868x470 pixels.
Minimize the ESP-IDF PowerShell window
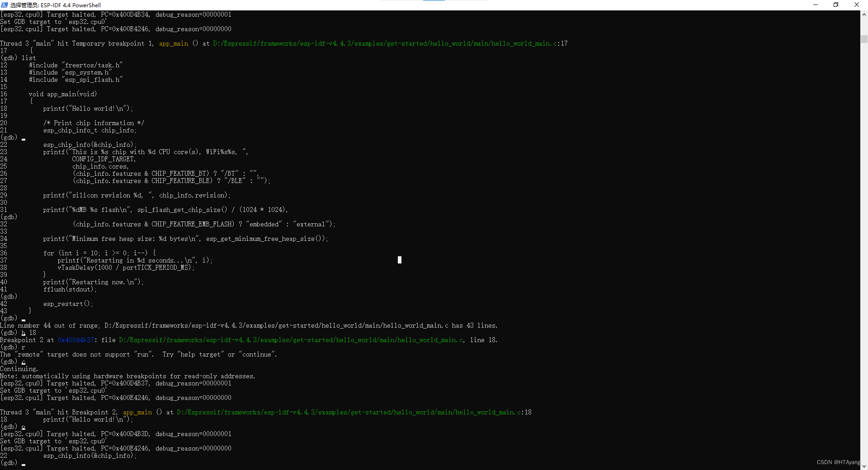(x=816, y=5)
